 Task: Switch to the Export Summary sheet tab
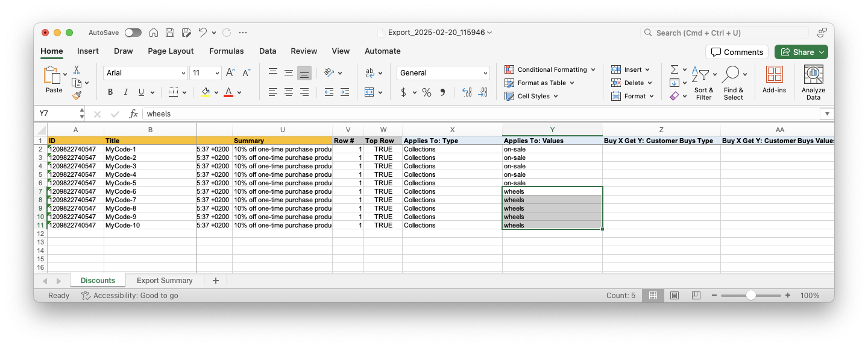pos(165,281)
